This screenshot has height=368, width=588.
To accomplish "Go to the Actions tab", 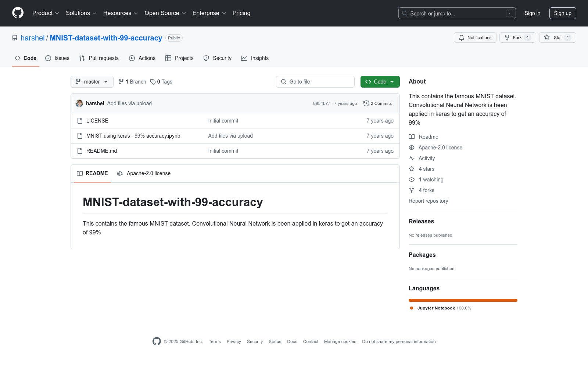I will [x=142, y=58].
